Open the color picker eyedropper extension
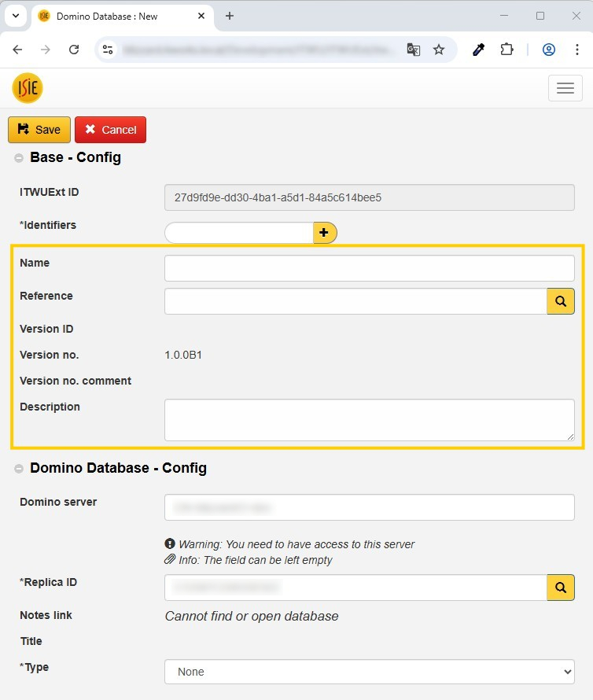This screenshot has height=700, width=593. click(479, 50)
